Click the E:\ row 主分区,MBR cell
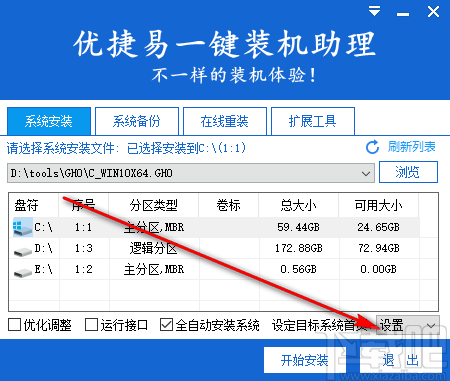 tap(154, 269)
